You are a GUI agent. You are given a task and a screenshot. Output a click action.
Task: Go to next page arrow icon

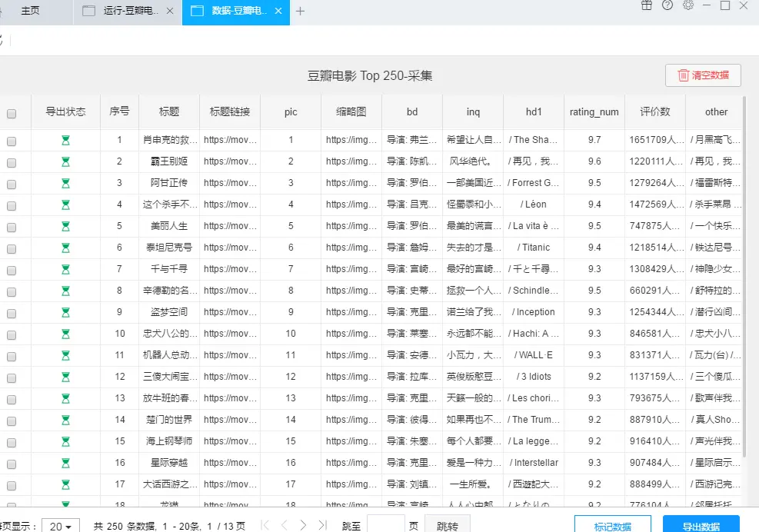pos(303,525)
